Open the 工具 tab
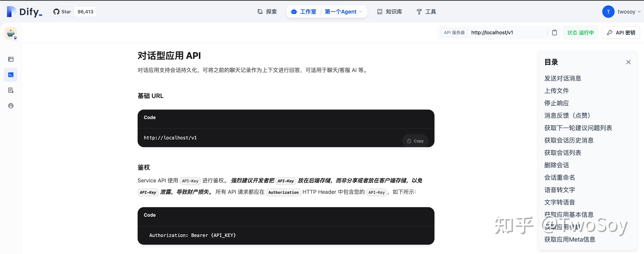 point(426,12)
